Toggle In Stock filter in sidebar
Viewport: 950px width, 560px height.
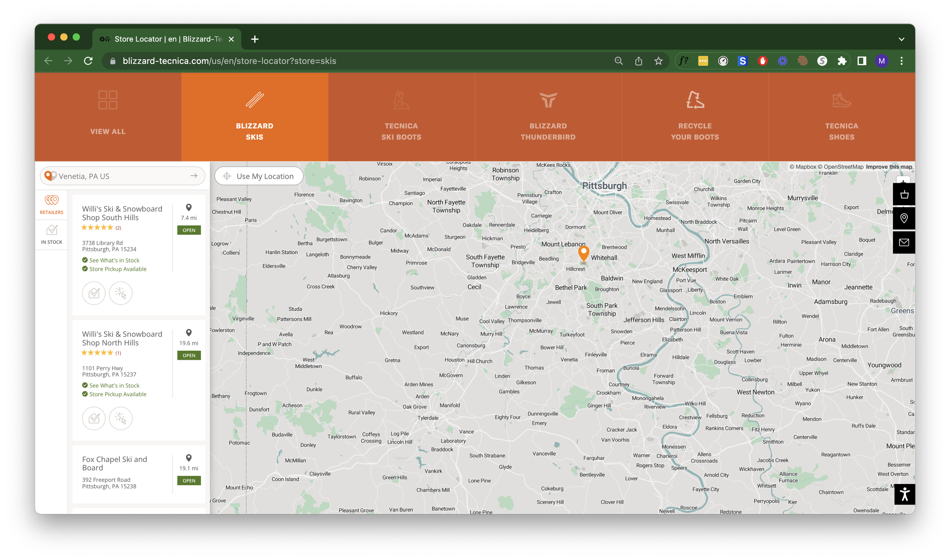click(52, 234)
